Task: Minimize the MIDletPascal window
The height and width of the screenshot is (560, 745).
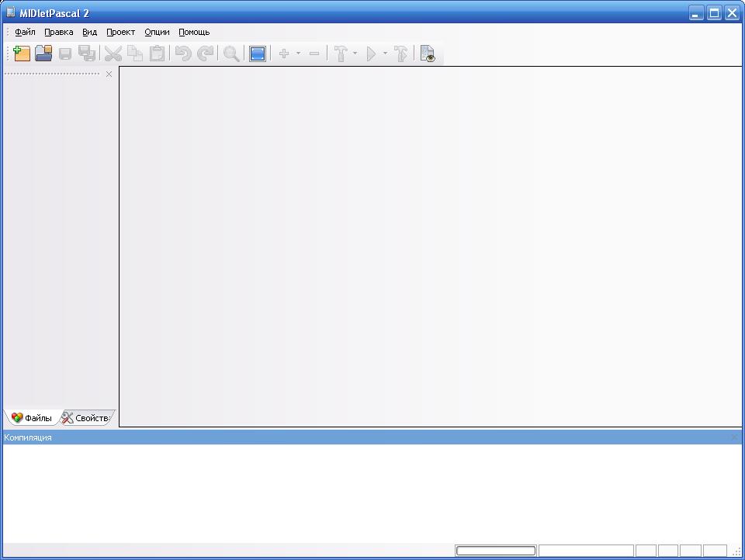Action: (696, 13)
